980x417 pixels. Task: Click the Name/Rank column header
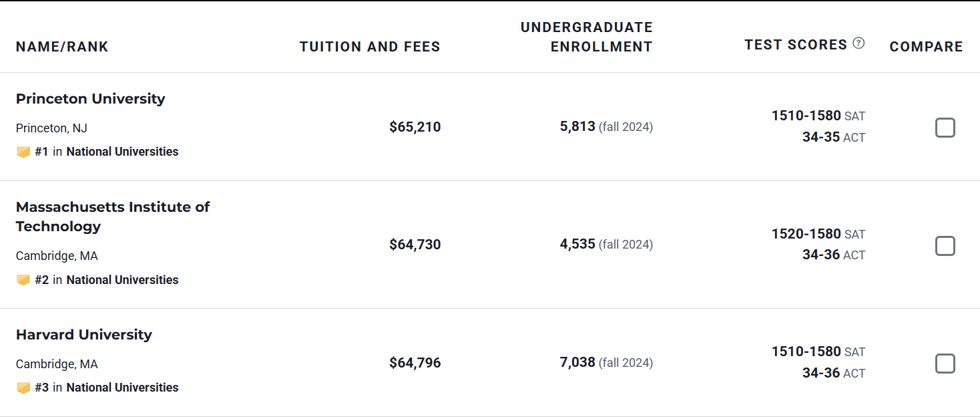pyautogui.click(x=62, y=47)
